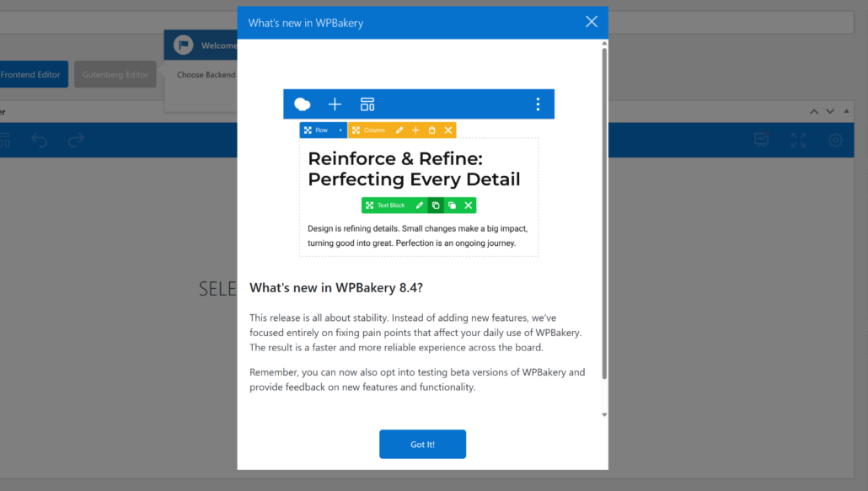Image resolution: width=868 pixels, height=491 pixels.
Task: Collapse the panel using the small triangle toggle
Action: pos(847,111)
